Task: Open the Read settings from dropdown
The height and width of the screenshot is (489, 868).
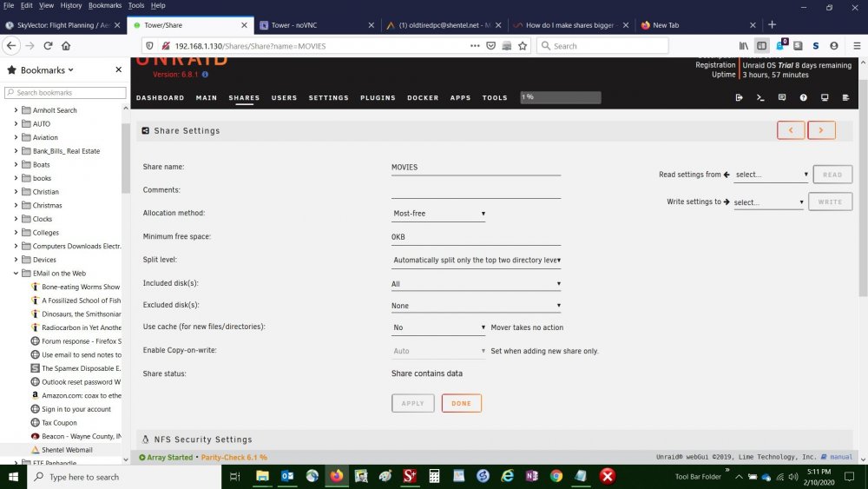Action: tap(771, 175)
